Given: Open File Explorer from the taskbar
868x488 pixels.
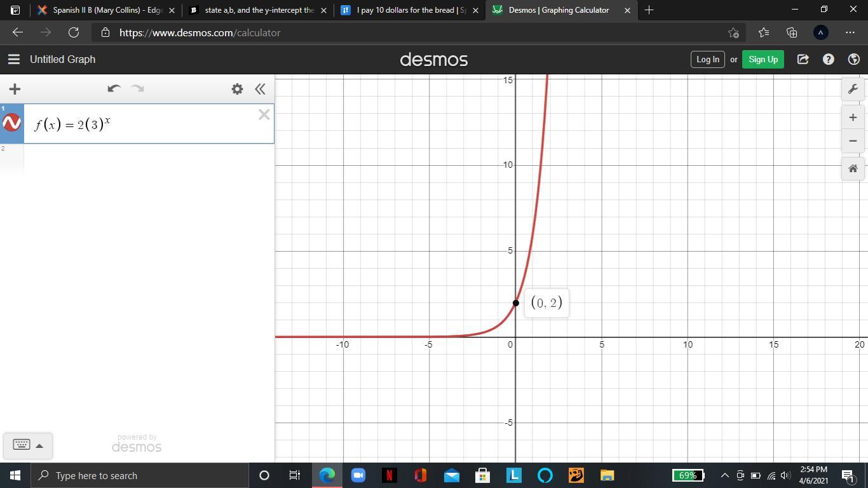Looking at the screenshot, I should pyautogui.click(x=607, y=475).
